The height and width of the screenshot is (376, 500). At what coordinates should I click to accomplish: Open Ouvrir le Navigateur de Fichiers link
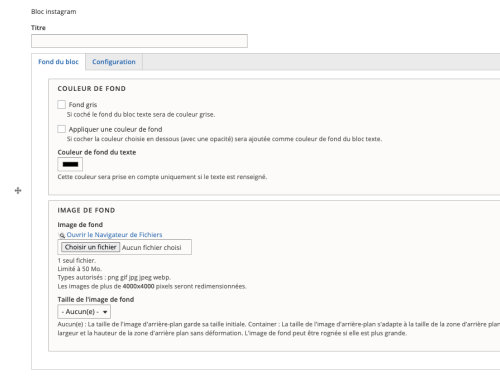114,235
